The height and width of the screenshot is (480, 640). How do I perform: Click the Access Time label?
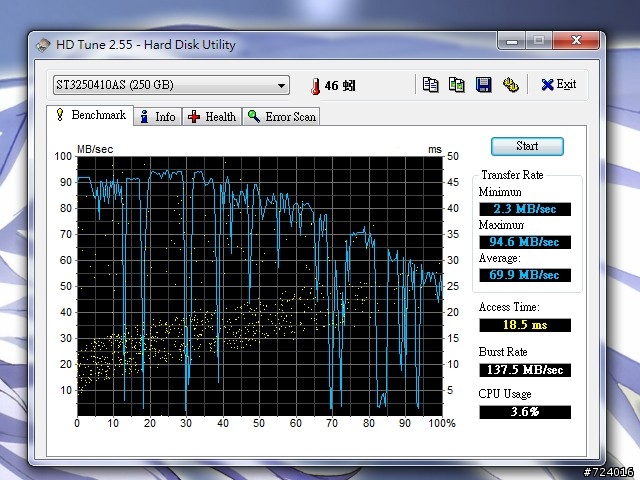tap(509, 307)
